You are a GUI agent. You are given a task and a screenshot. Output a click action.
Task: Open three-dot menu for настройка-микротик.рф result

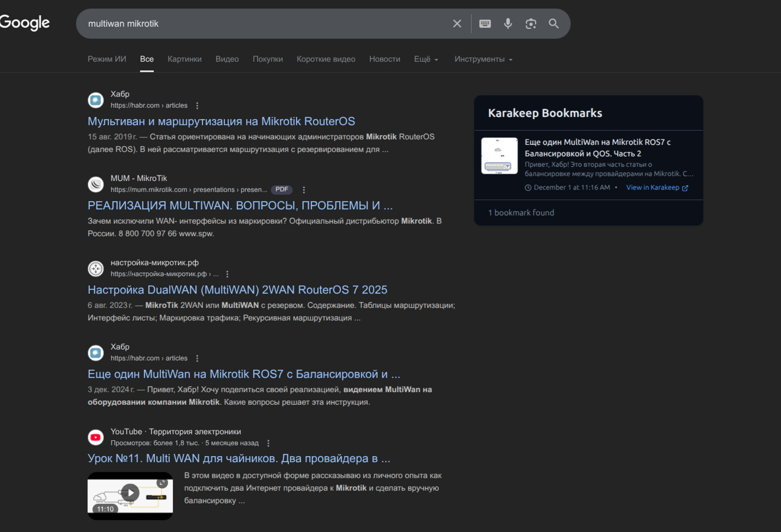228,274
